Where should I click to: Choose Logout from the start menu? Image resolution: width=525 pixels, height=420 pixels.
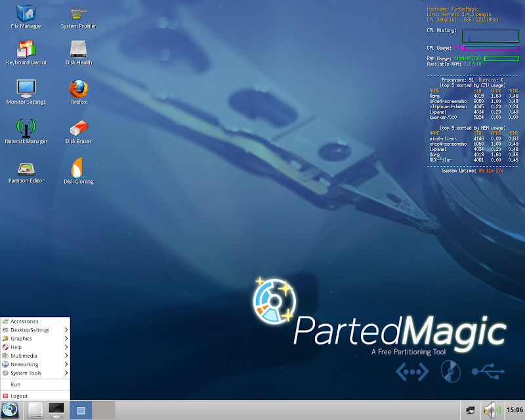[x=35, y=396]
